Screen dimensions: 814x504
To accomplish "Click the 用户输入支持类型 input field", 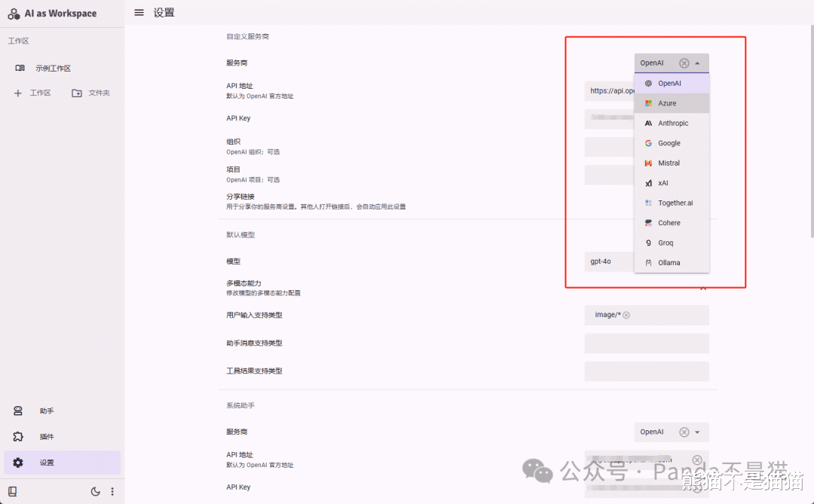I will coord(647,315).
